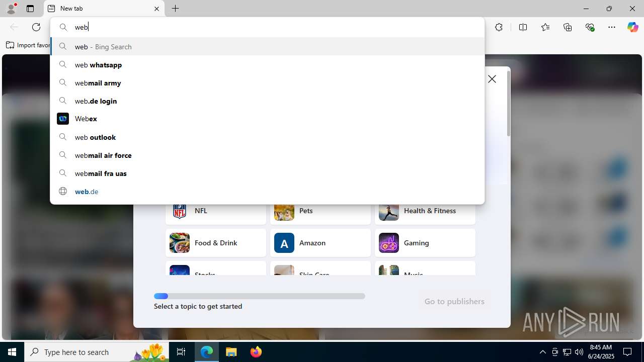Select the Health & Fitness topic

[425, 211]
